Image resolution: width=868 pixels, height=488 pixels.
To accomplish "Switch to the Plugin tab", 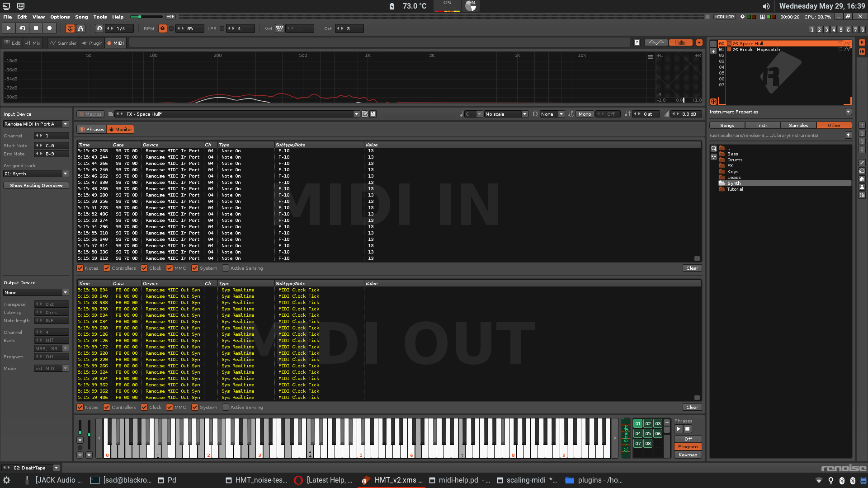I will coord(92,43).
